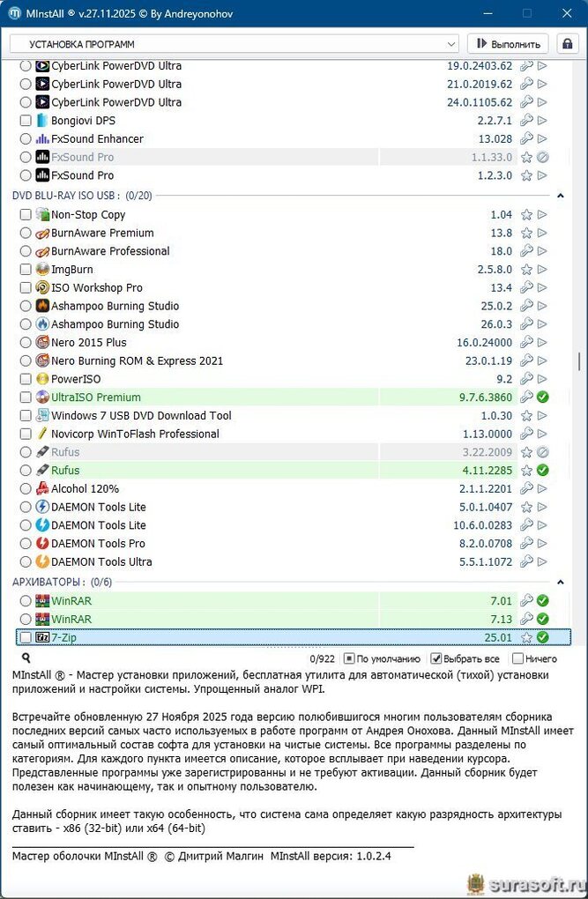Click key icon for Nero Burning ROM & Express 2021
Viewport: 588px width, 899px height.
(x=526, y=360)
